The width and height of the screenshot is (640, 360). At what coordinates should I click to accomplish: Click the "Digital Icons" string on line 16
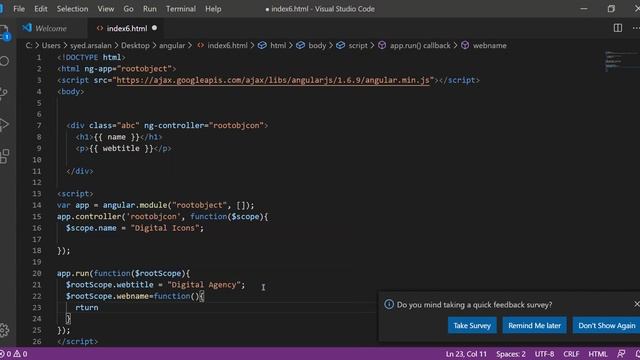(x=165, y=228)
